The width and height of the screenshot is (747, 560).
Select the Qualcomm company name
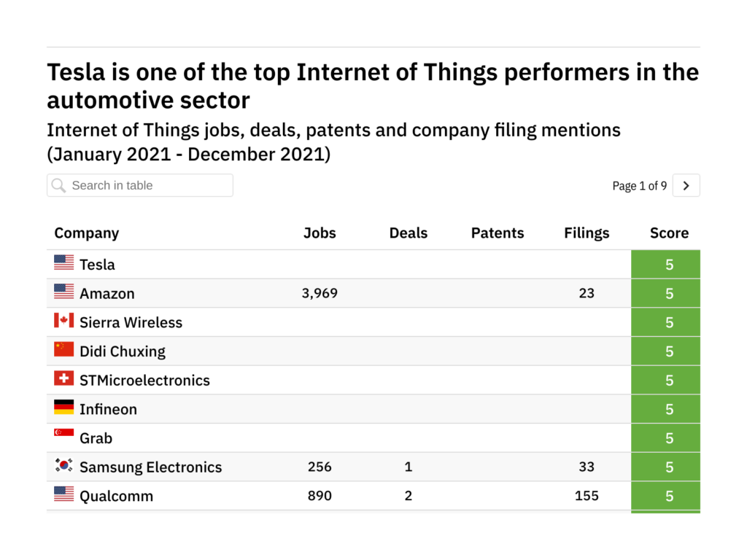[x=117, y=496]
